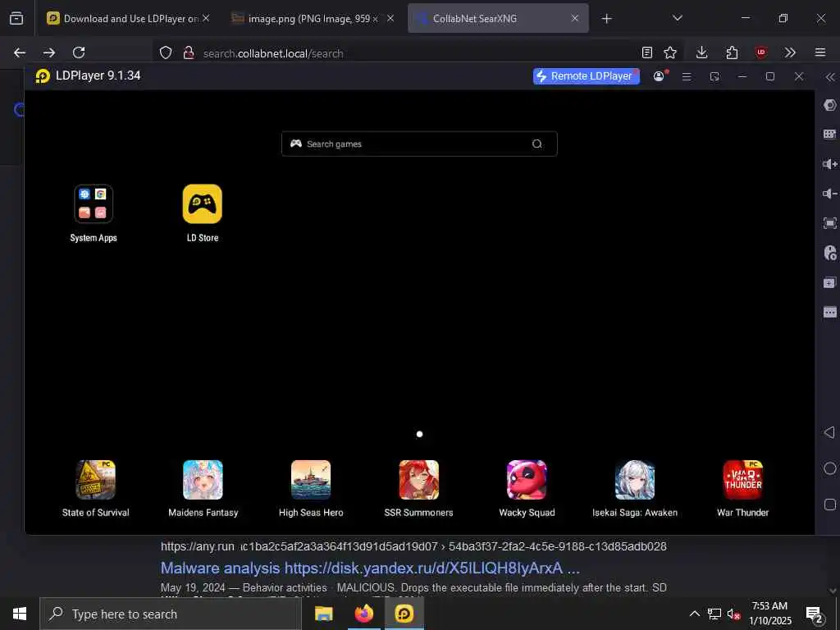This screenshot has height=630, width=840.
Task: Decrease volume from LDPlayer sidebar
Action: coord(830,194)
